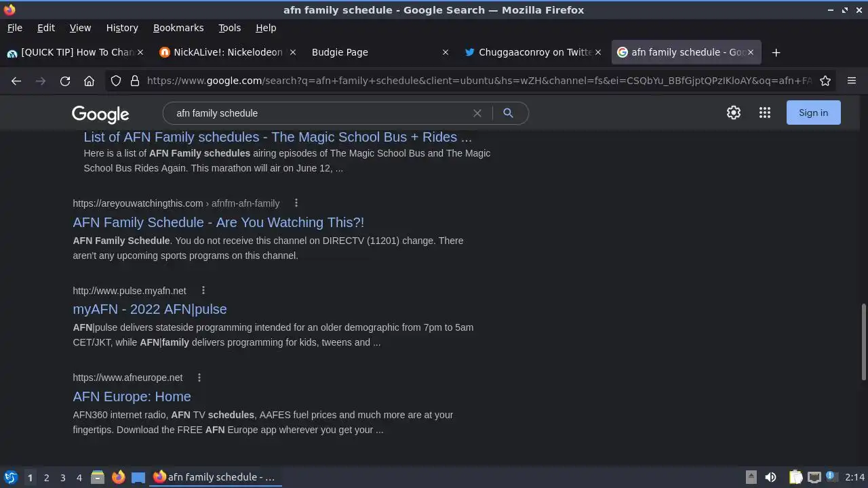The width and height of the screenshot is (868, 488).
Task: Click the areyouwatchingthis.com URL breadcrumb
Action: [176, 203]
